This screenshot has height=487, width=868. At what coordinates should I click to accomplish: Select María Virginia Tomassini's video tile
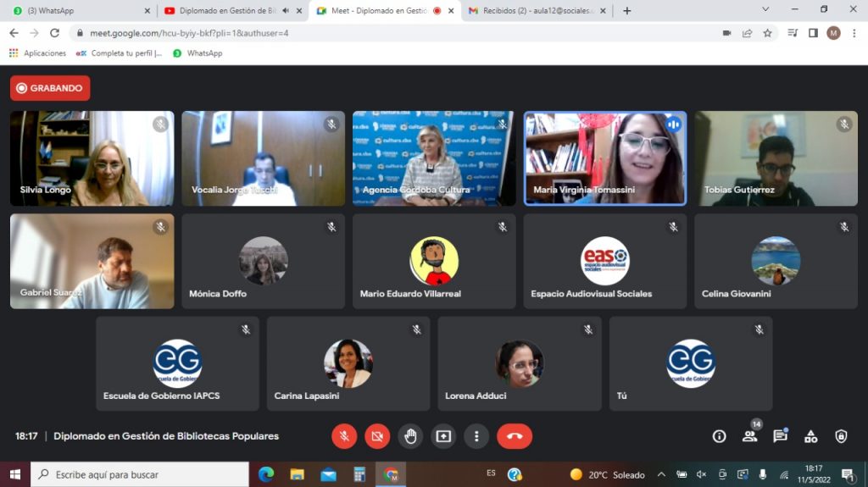[x=604, y=158]
